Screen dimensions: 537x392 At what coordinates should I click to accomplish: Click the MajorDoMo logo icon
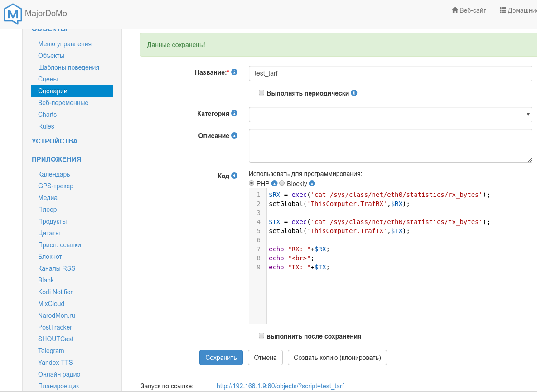pyautogui.click(x=13, y=14)
